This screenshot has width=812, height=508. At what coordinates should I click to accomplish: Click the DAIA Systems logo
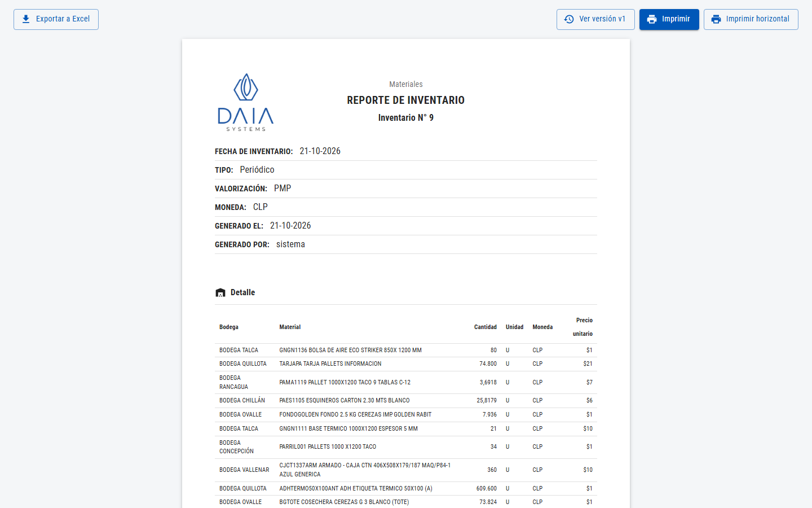(x=246, y=102)
